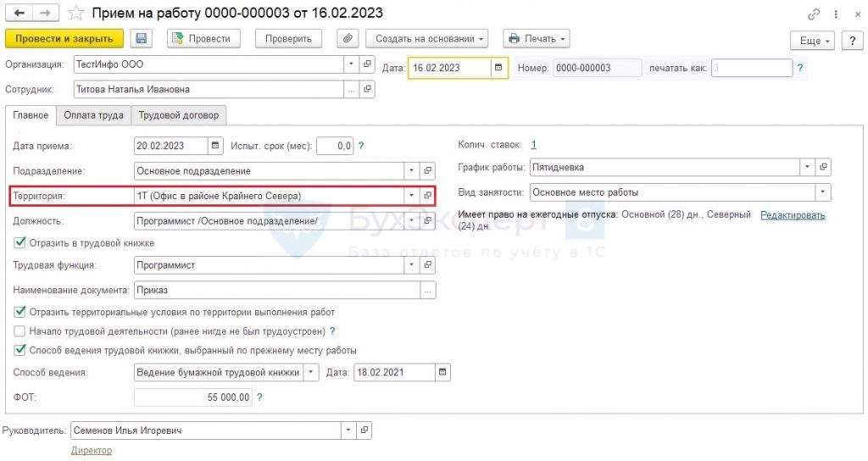Open the Руководитель record via open icon
Viewport: 868px width, 461px height.
pyautogui.click(x=364, y=430)
